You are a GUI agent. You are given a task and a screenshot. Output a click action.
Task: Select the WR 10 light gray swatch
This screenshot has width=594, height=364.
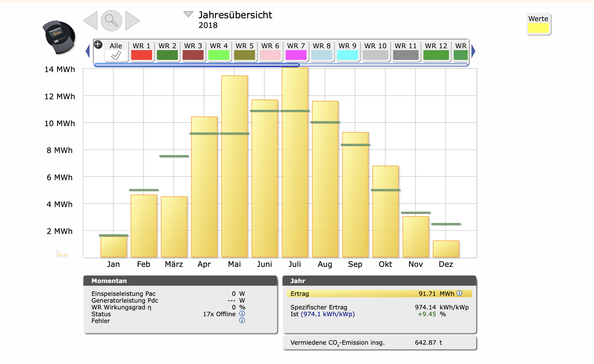pyautogui.click(x=375, y=55)
